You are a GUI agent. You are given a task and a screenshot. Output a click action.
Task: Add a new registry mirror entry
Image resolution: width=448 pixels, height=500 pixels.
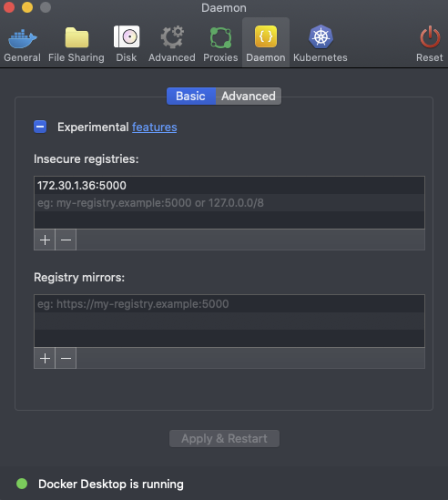(x=45, y=358)
